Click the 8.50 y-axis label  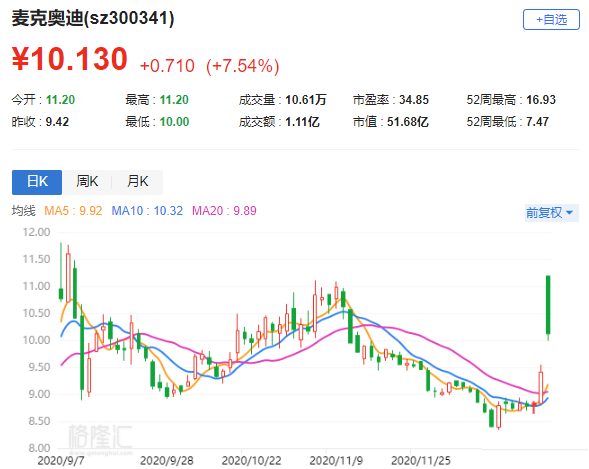click(39, 421)
